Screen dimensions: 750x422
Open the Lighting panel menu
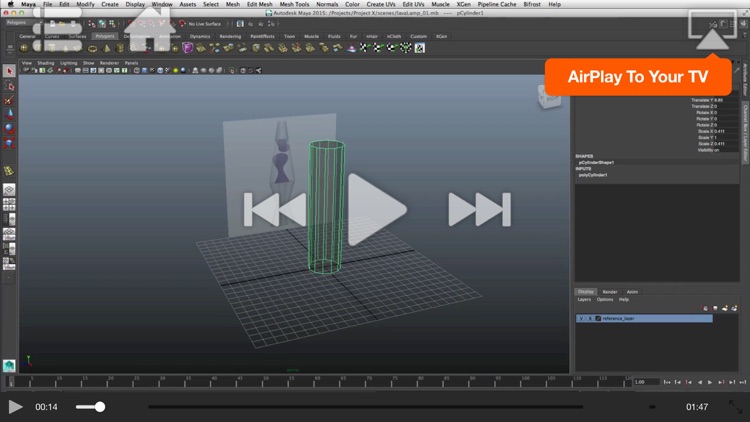(68, 63)
